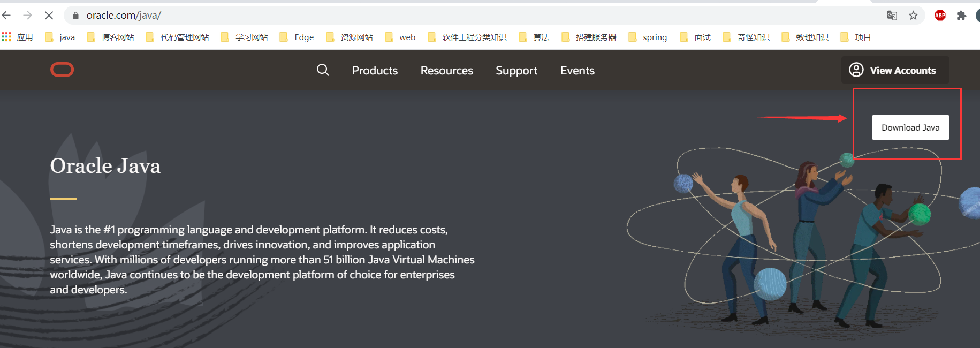
Task: Go back using the browser back arrow
Action: [7, 16]
